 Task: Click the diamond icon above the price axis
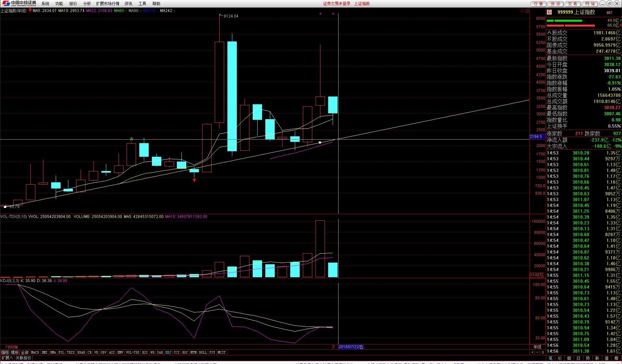coord(522,11)
